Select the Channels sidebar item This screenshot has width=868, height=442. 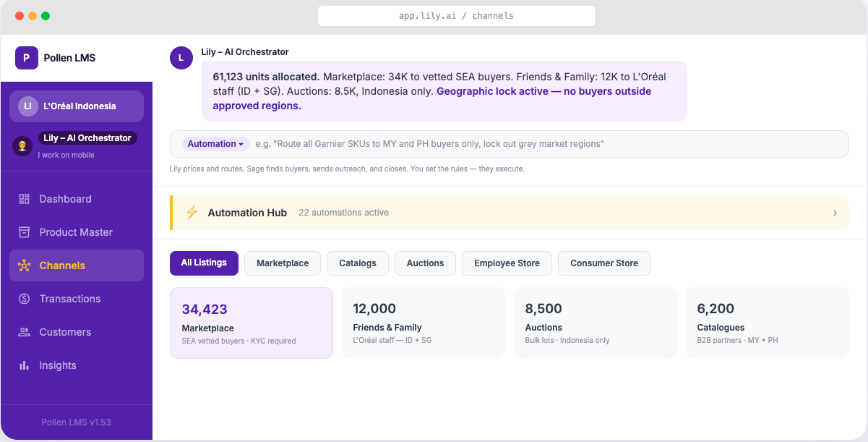pyautogui.click(x=77, y=265)
